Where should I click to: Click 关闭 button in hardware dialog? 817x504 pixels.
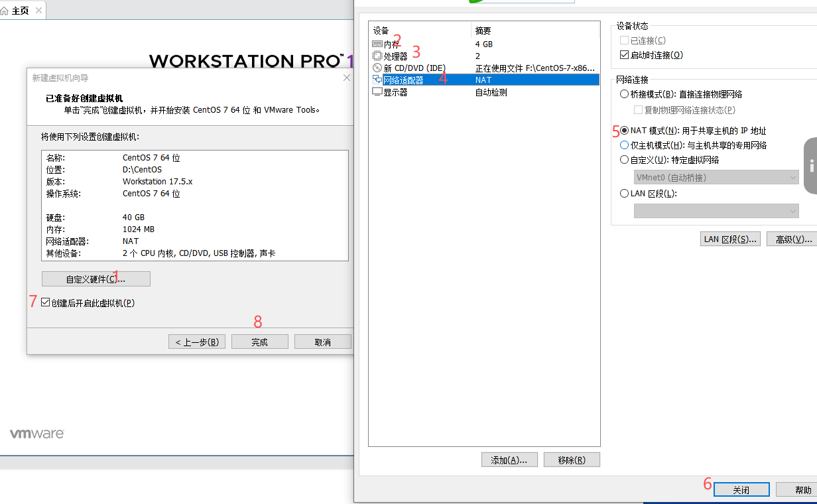pyautogui.click(x=741, y=489)
